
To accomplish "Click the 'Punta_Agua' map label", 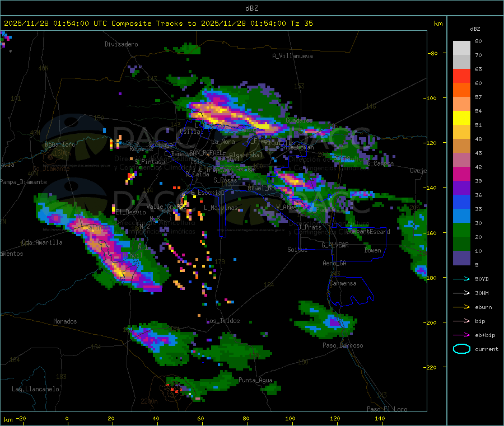I will (x=255, y=380).
